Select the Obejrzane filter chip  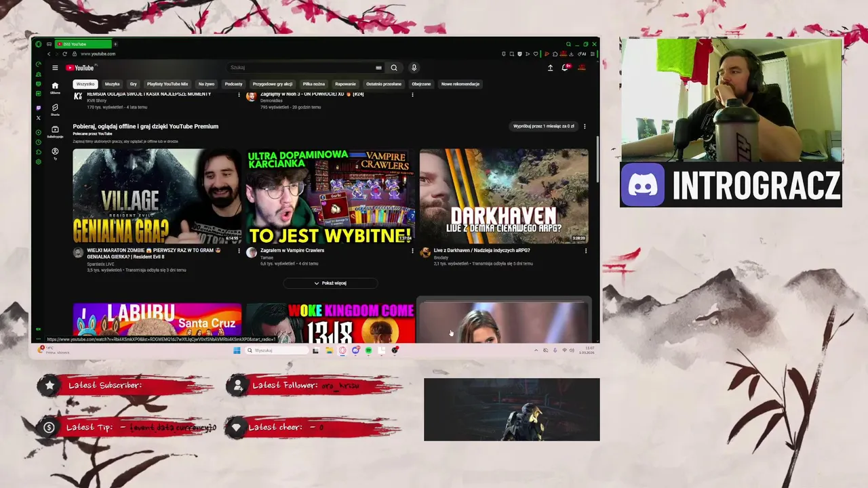click(421, 84)
